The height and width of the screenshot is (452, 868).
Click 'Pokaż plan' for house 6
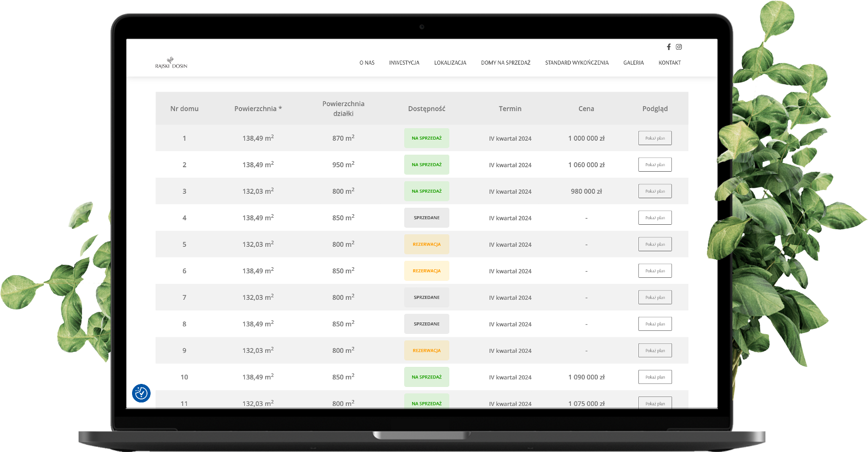click(655, 271)
